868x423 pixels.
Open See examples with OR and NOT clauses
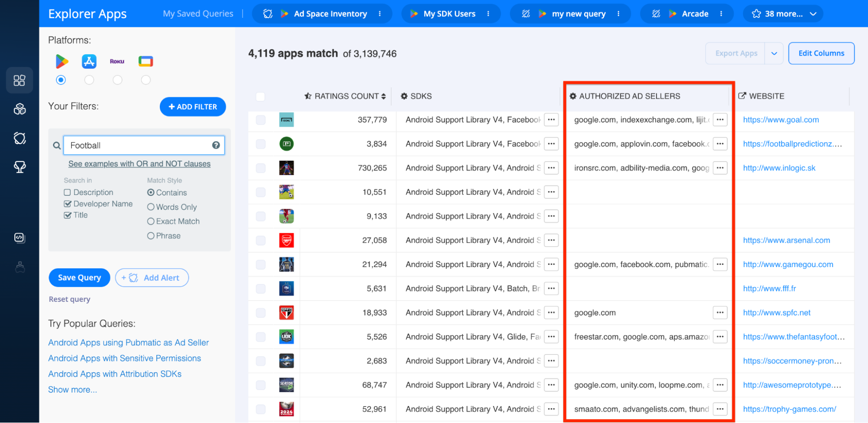[139, 164]
